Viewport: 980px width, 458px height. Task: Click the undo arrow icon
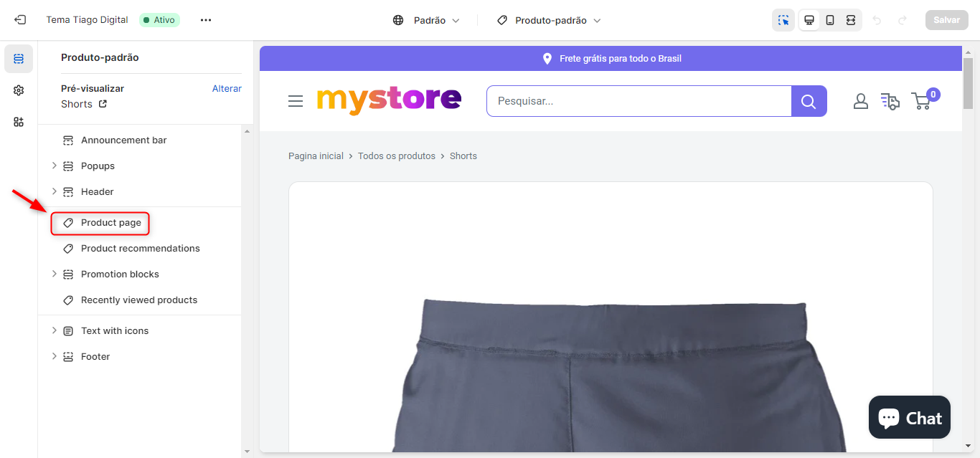tap(877, 20)
